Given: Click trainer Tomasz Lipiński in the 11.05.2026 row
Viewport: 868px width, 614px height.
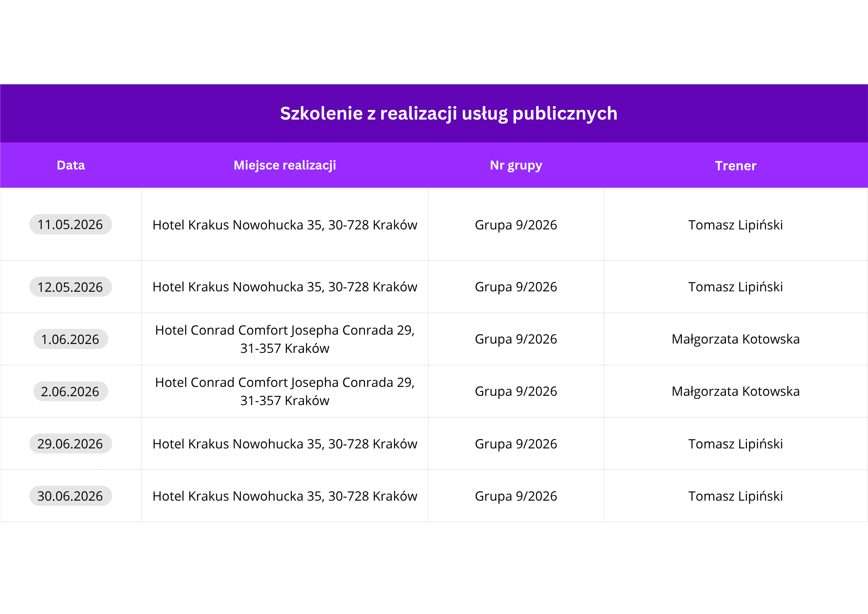Looking at the screenshot, I should (735, 225).
